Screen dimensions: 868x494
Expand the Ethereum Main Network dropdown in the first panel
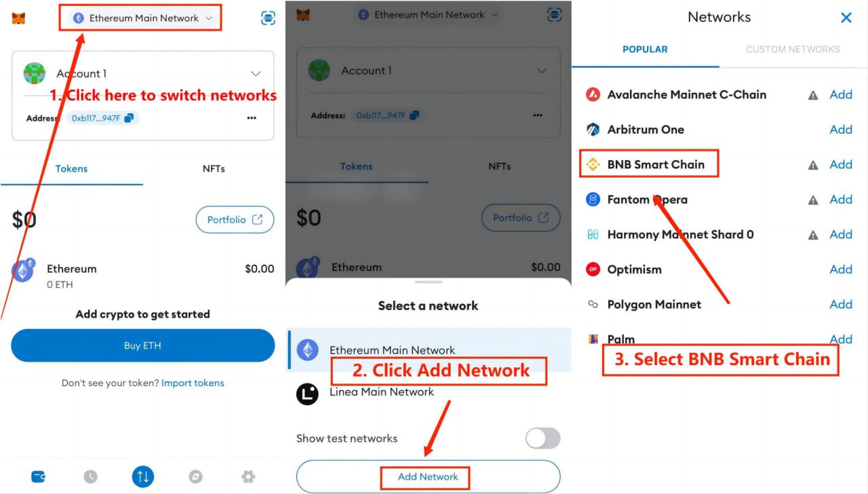143,18
